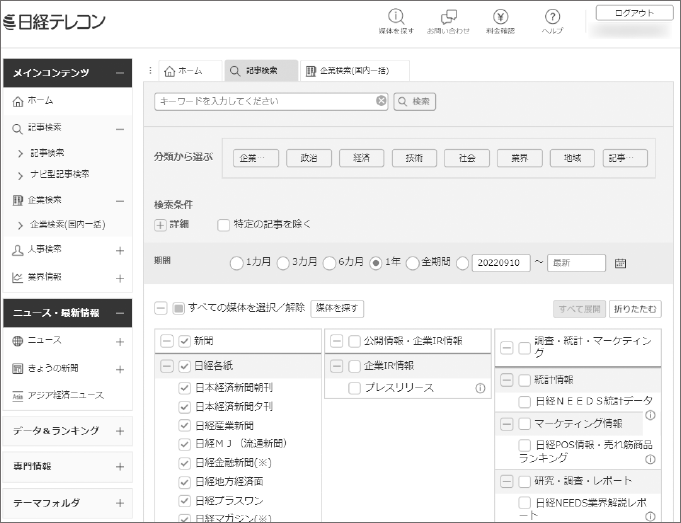
Task: Clear keyword field with the X icon
Action: (381, 101)
